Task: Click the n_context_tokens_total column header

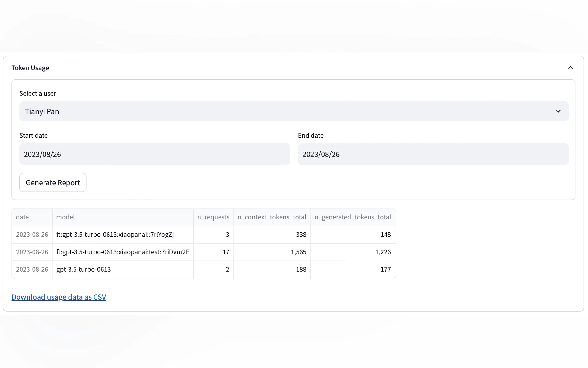Action: pyautogui.click(x=272, y=217)
